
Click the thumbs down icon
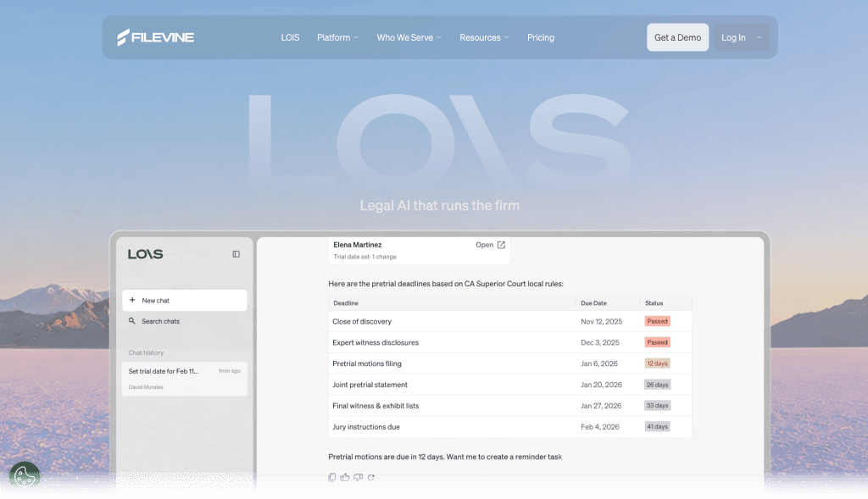[x=359, y=477]
